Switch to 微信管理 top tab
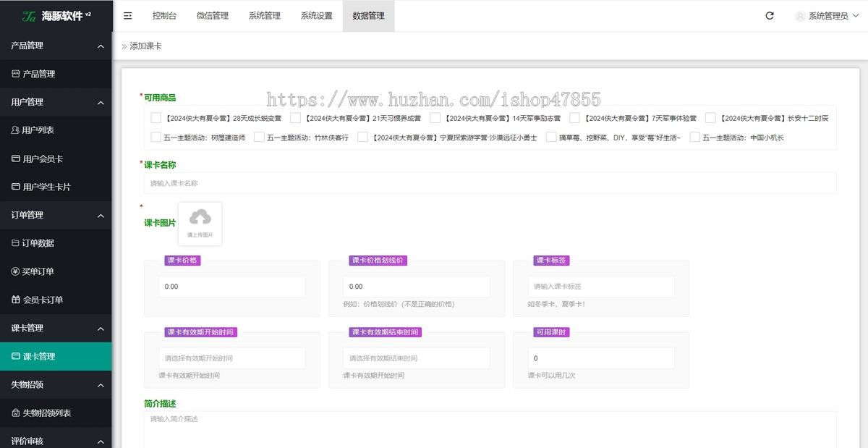 click(213, 16)
